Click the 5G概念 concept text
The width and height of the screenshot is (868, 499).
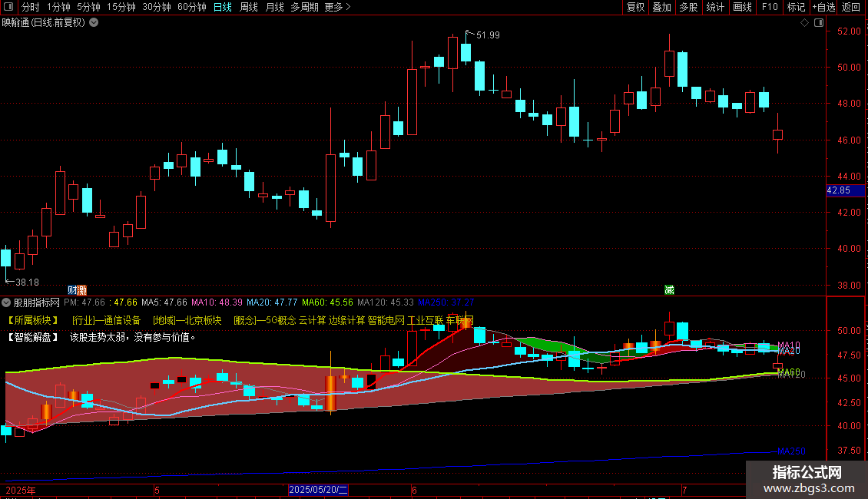coord(280,320)
